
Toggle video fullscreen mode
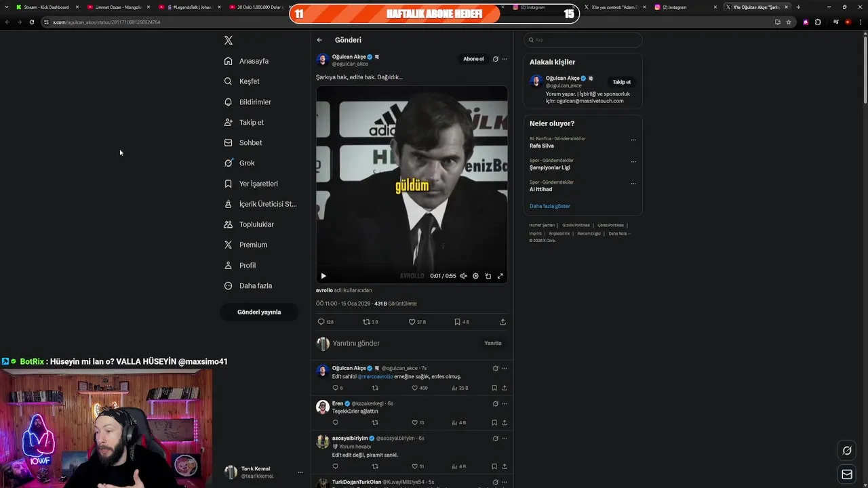500,276
